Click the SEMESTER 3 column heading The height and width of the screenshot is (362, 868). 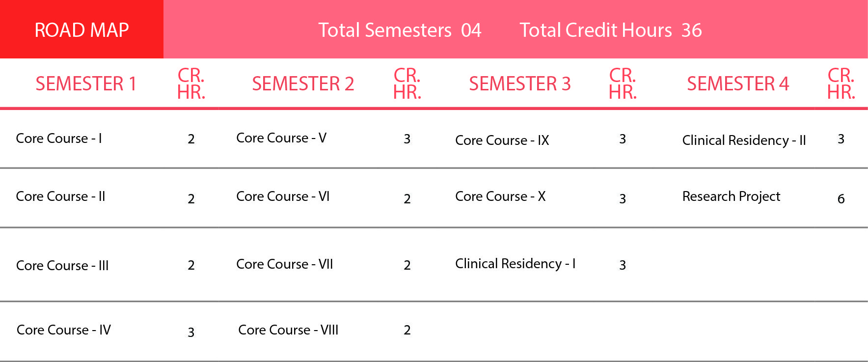tap(520, 84)
